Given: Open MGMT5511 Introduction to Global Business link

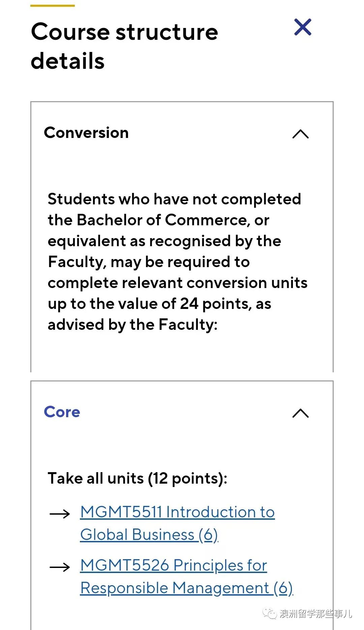Looking at the screenshot, I should pyautogui.click(x=177, y=512).
